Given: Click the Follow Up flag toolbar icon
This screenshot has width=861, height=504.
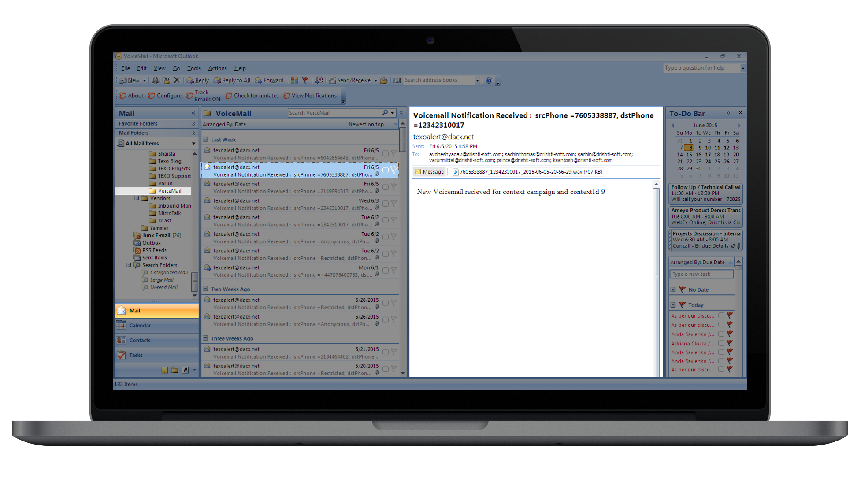Looking at the screenshot, I should (x=305, y=80).
